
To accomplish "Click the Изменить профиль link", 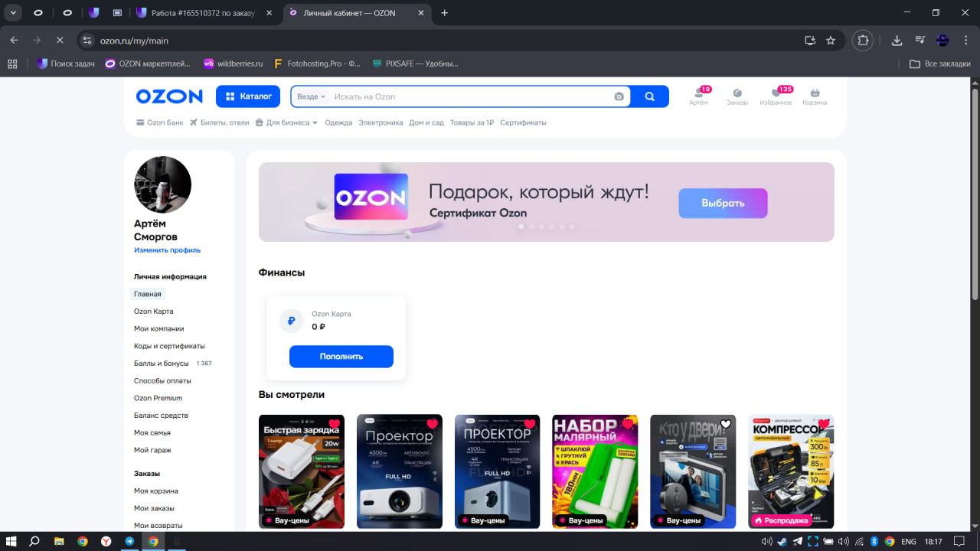I will [x=168, y=250].
